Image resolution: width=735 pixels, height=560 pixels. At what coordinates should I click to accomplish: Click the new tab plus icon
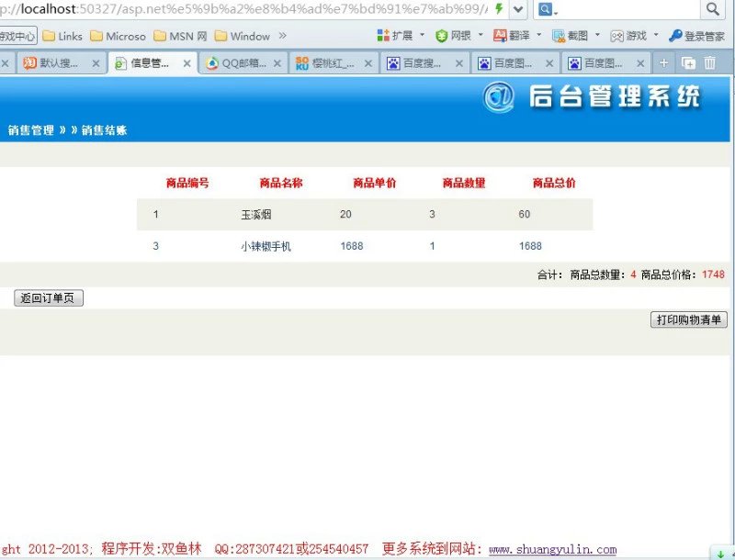tap(663, 62)
